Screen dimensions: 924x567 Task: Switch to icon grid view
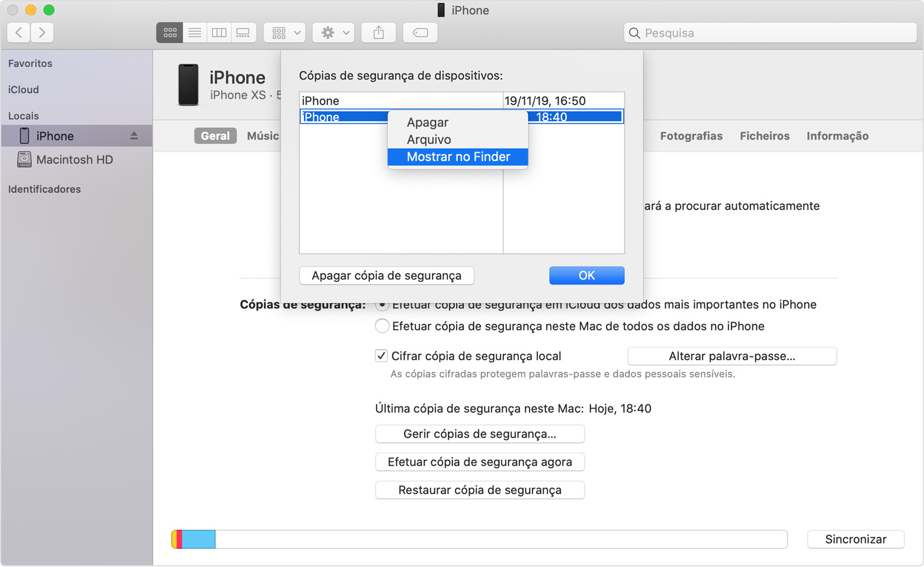170,33
